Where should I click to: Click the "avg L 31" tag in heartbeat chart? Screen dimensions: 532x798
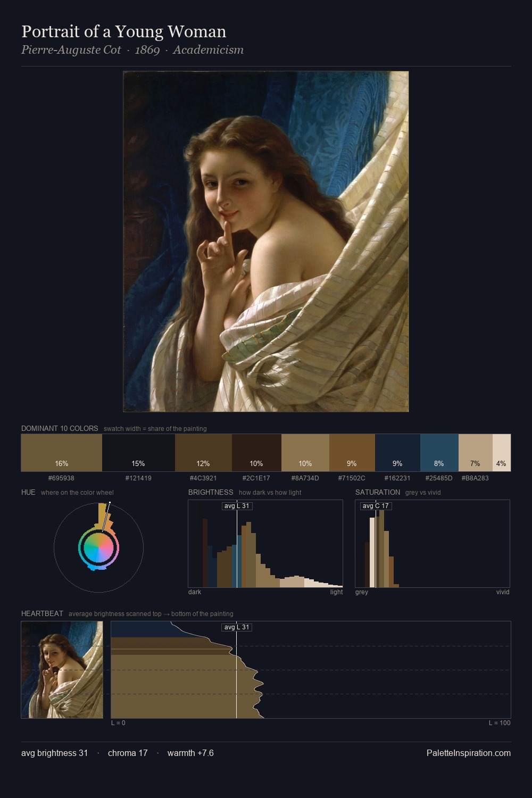click(237, 627)
